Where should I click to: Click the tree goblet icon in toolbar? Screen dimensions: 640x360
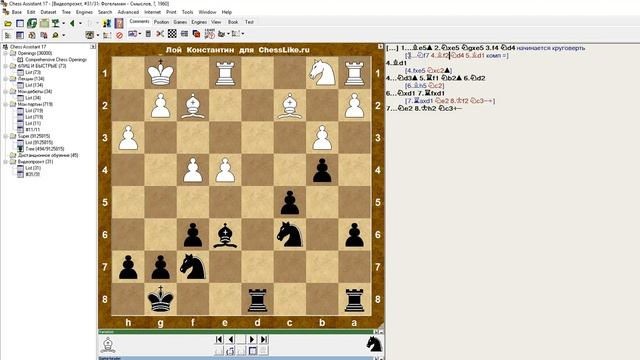pos(56,23)
